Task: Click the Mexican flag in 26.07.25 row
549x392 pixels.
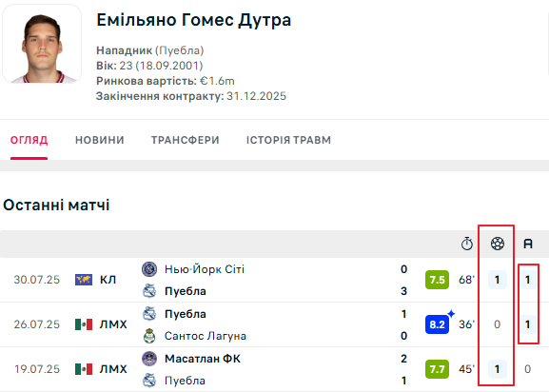Action: click(84, 324)
